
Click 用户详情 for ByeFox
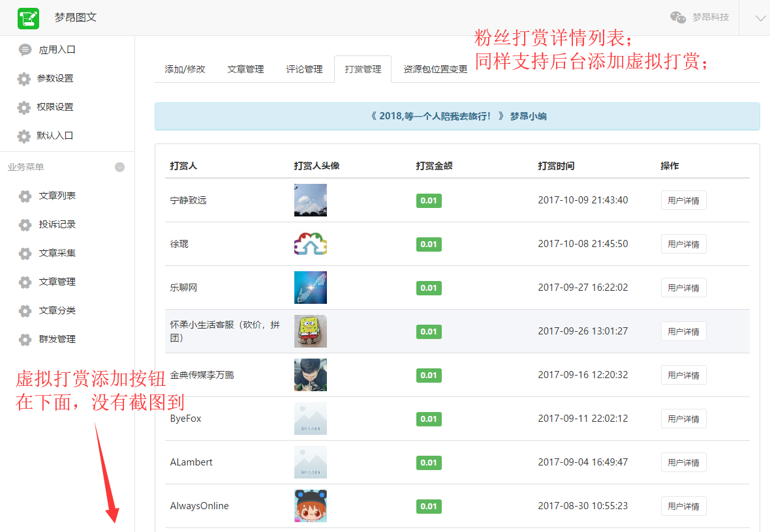pyautogui.click(x=684, y=419)
